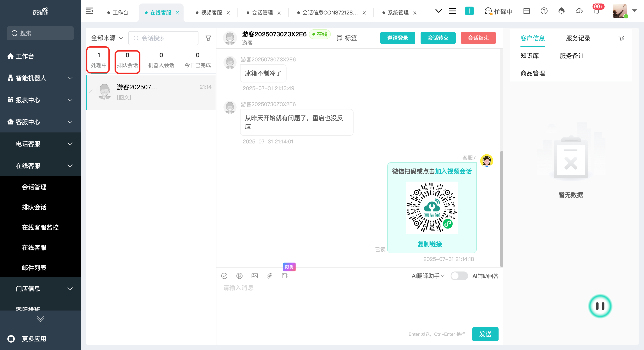
Task: Click double chevron to expand sidebar
Action: click(x=40, y=319)
